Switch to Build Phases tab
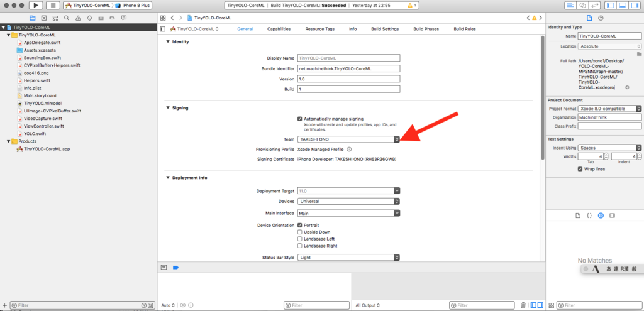Image resolution: width=644 pixels, height=311 pixels. click(x=426, y=29)
